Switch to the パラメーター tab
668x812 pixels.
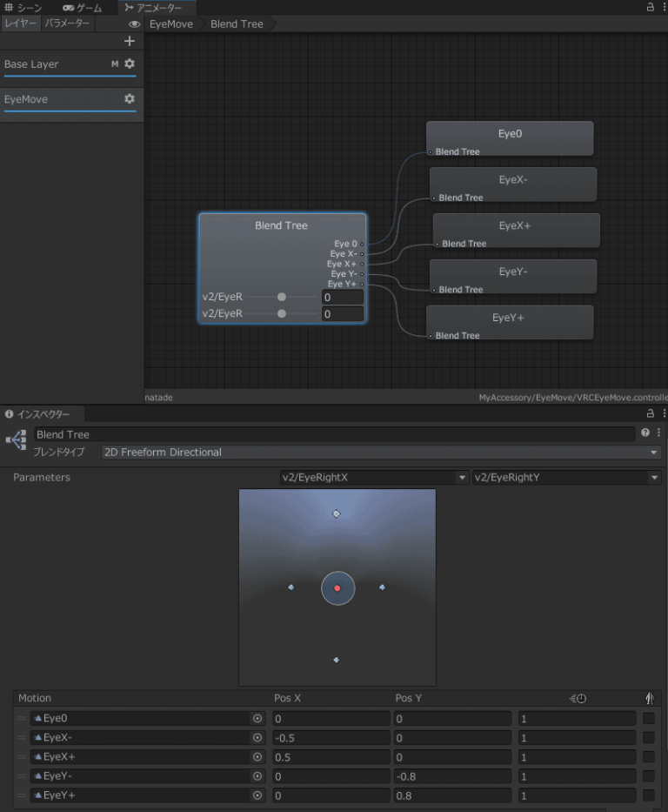pos(67,23)
